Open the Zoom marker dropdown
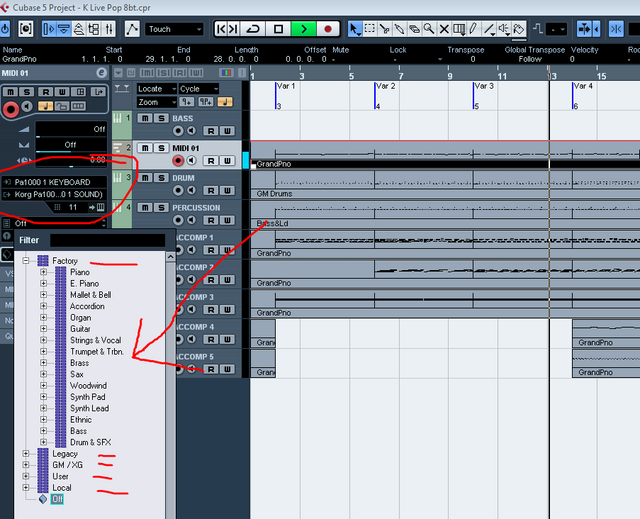This screenshot has height=519, width=640. 157,102
